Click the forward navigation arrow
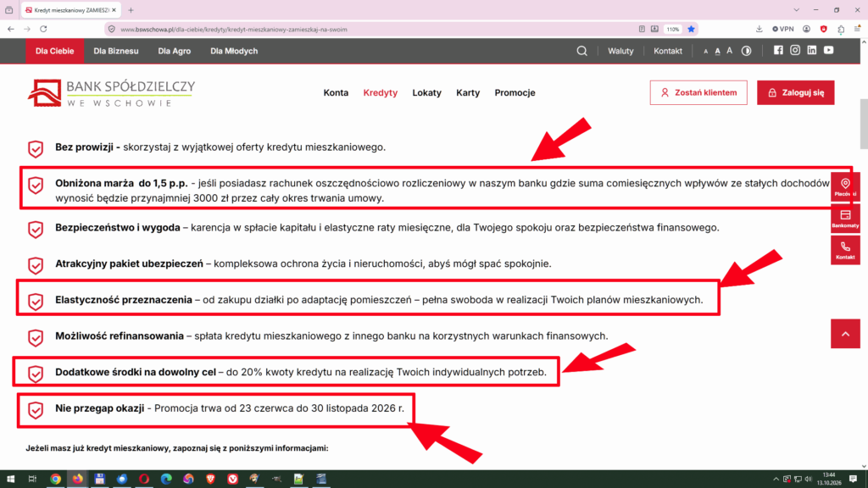 pos(27,30)
